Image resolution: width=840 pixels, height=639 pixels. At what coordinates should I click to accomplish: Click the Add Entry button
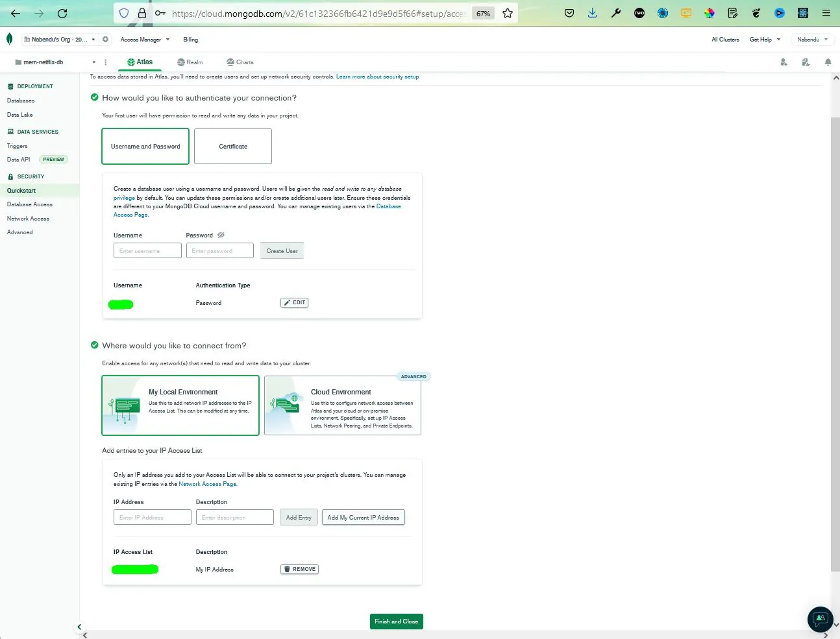pos(299,517)
